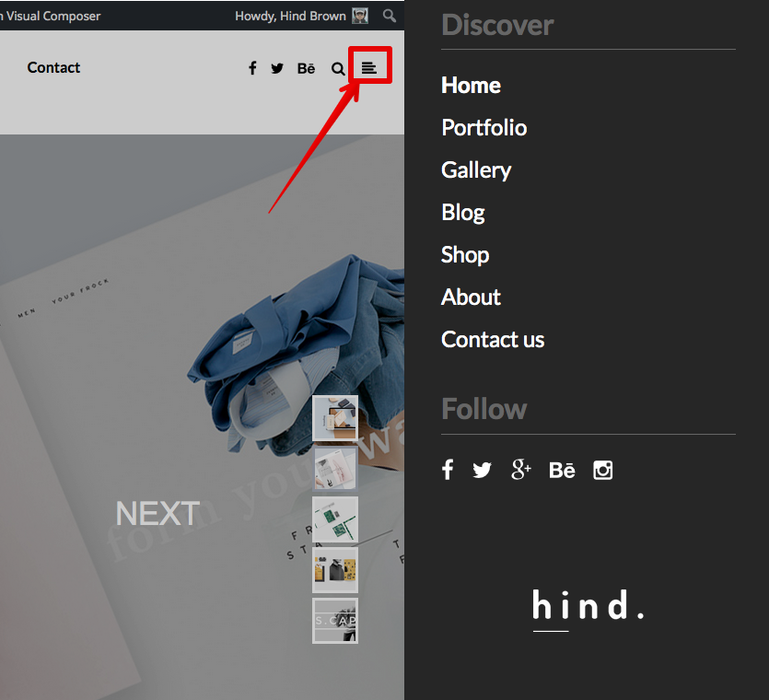Open the Shop menu item
Screen dimensions: 769x700
coord(465,254)
